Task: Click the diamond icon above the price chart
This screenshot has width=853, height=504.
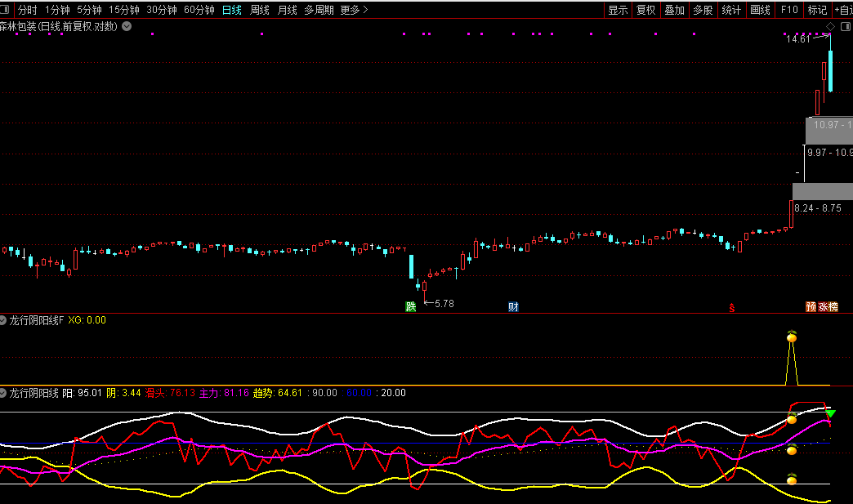Action: [830, 26]
